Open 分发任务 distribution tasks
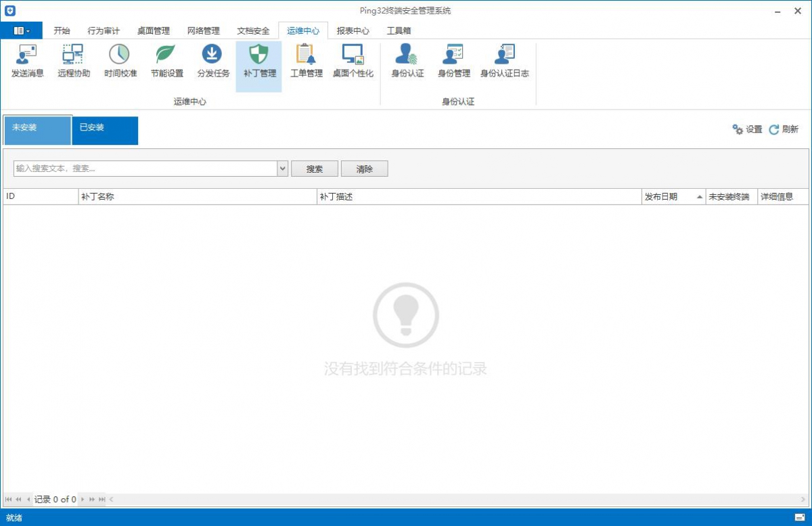The height and width of the screenshot is (526, 812). 212,61
